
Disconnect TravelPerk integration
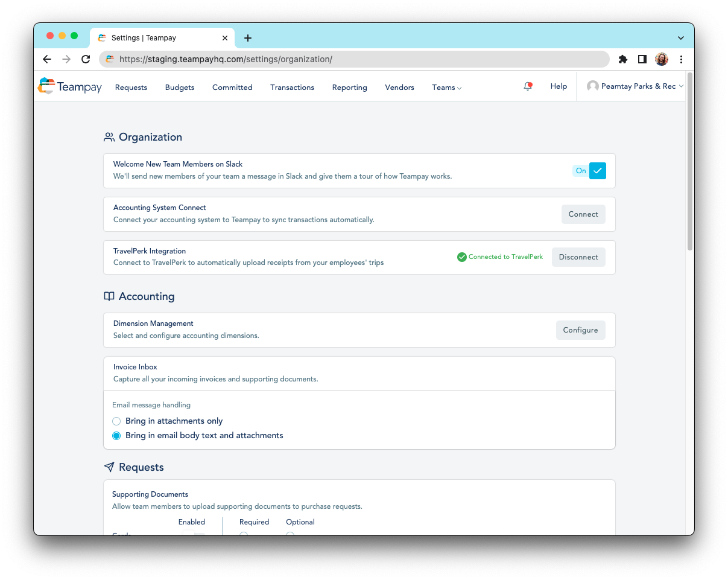578,257
